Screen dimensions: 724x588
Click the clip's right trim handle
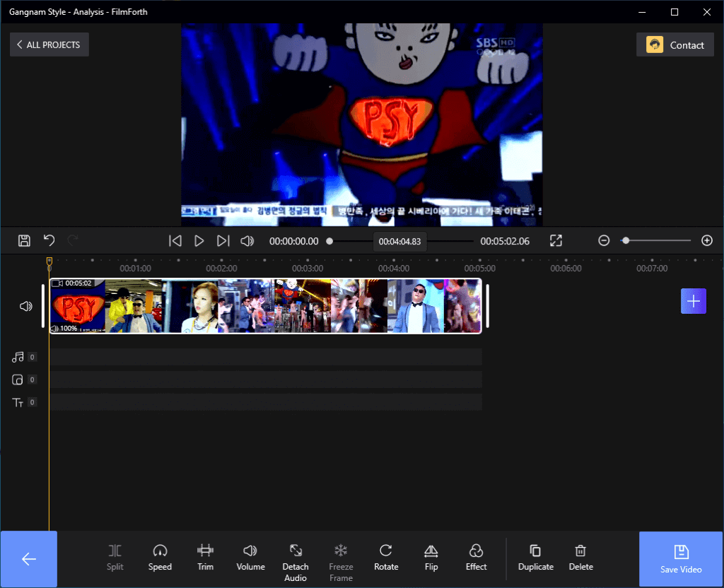(488, 306)
